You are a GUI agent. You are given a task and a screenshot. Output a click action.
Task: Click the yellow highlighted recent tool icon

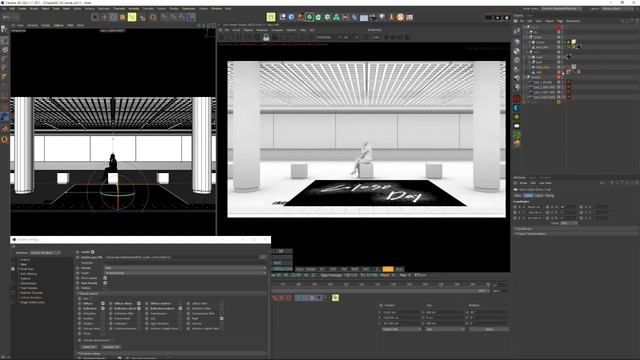pyautogui.click(x=132, y=17)
